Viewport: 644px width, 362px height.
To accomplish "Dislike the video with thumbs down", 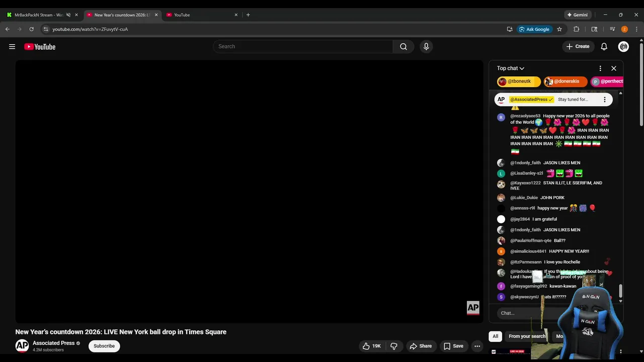I will (x=394, y=346).
